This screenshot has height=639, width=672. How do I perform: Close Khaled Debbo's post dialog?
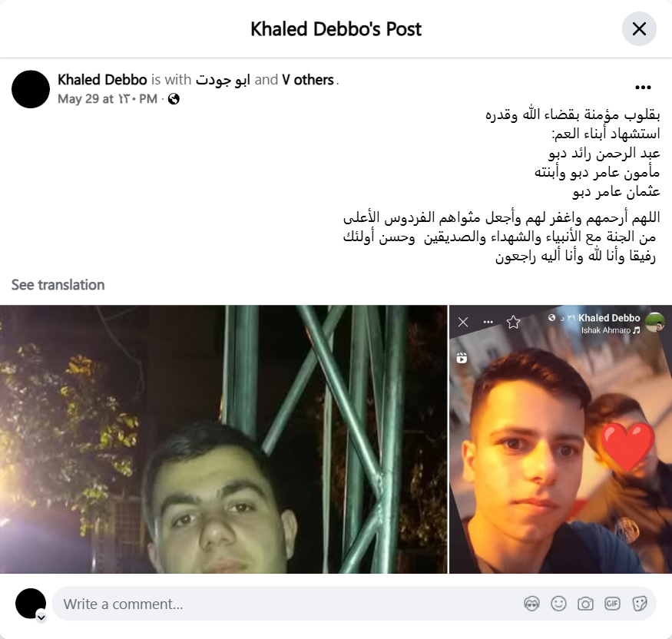pos(639,29)
